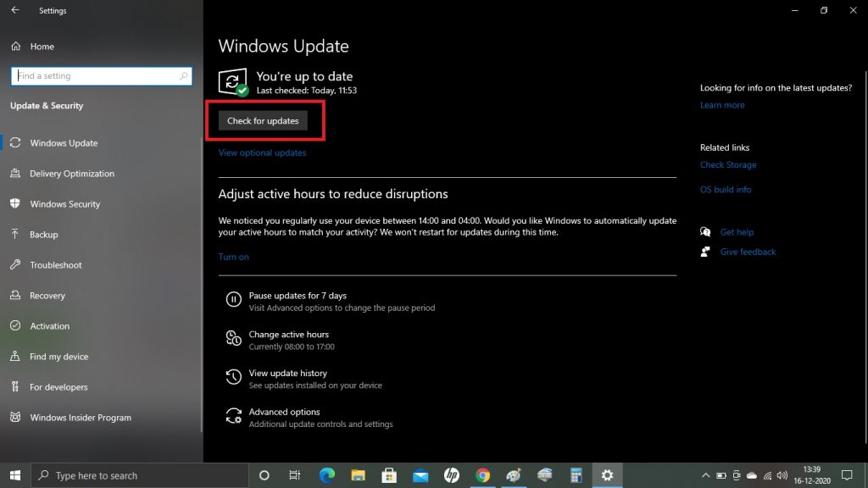Show hidden system tray icons

point(705,475)
